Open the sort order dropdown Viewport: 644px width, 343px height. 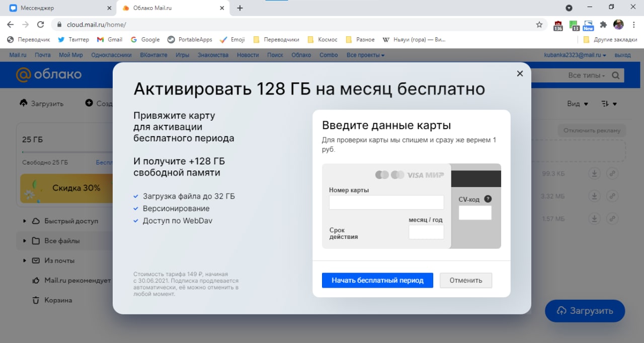(609, 104)
